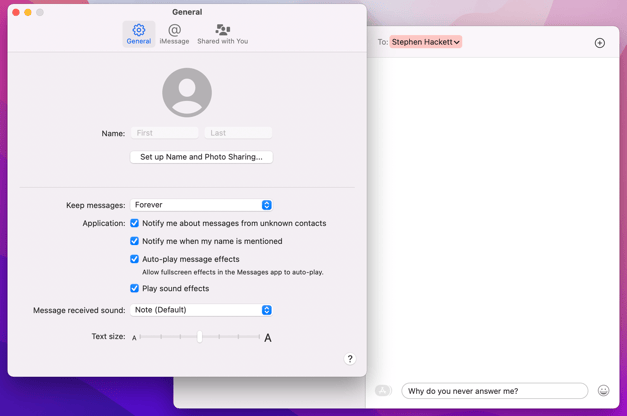The width and height of the screenshot is (627, 416).
Task: Expand the Stephen Hackett recipient chevron
Action: (457, 42)
